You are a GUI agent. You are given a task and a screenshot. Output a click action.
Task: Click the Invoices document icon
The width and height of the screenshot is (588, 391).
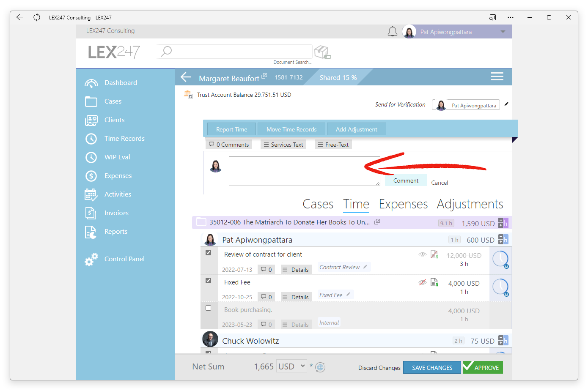click(91, 213)
